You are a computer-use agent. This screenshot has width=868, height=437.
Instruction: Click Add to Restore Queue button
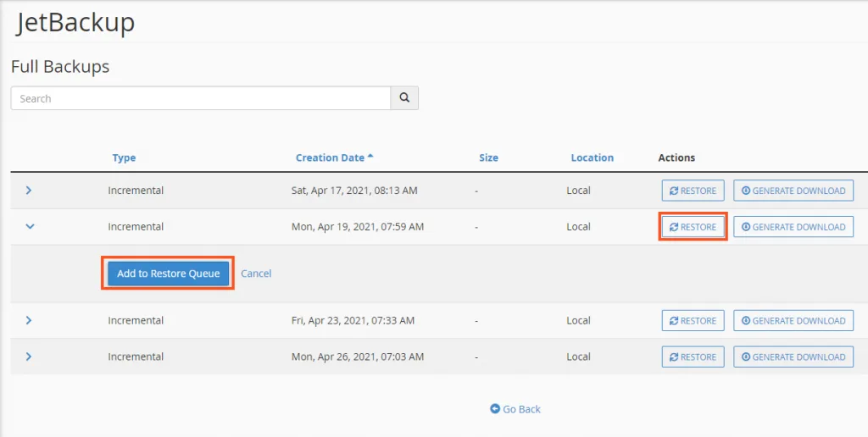(168, 274)
